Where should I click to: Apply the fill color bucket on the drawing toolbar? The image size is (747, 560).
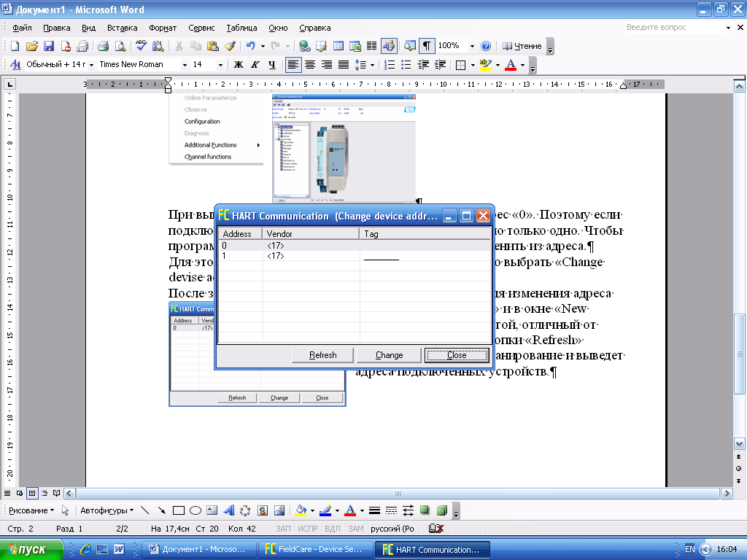[301, 510]
